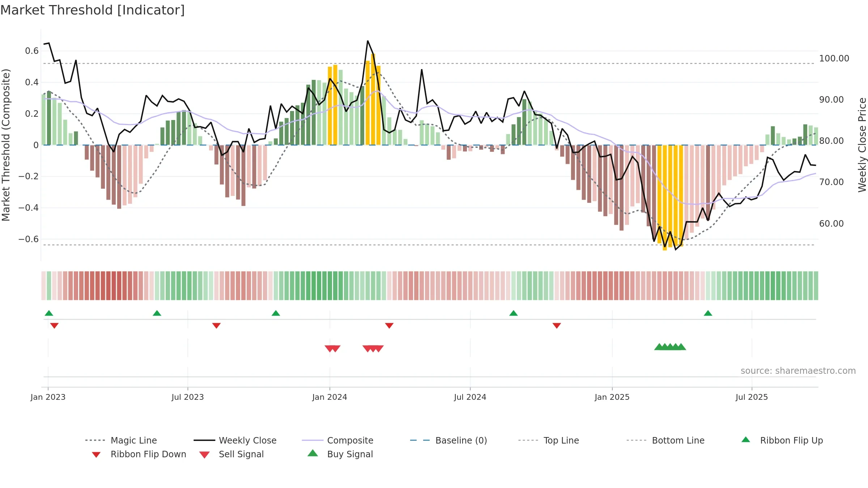Click the Weekly Close Price axis title
Screen dimensions: 868x488
click(862, 145)
